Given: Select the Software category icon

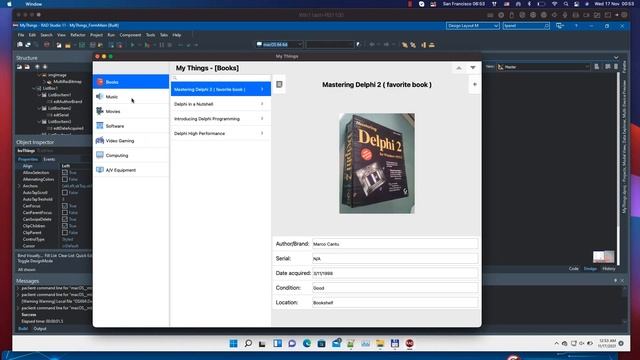Looking at the screenshot, I should coord(100,126).
